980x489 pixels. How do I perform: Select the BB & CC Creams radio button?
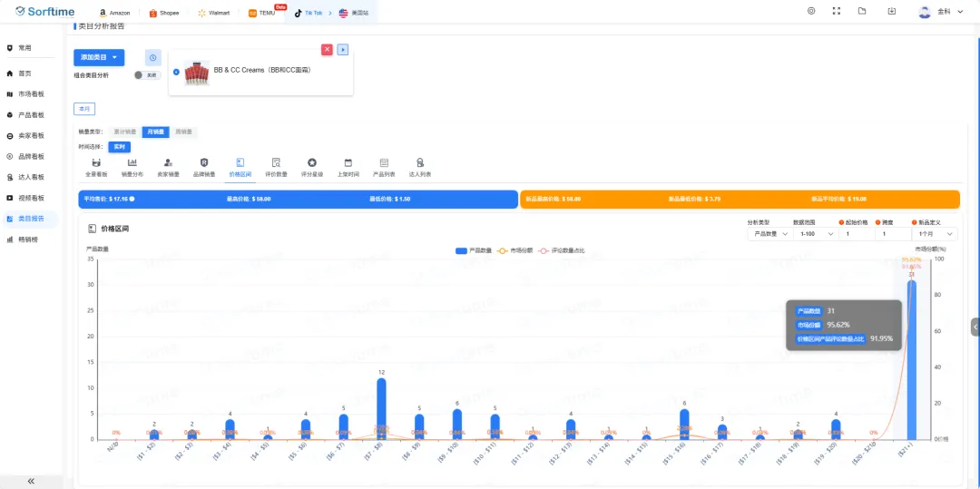(x=176, y=72)
